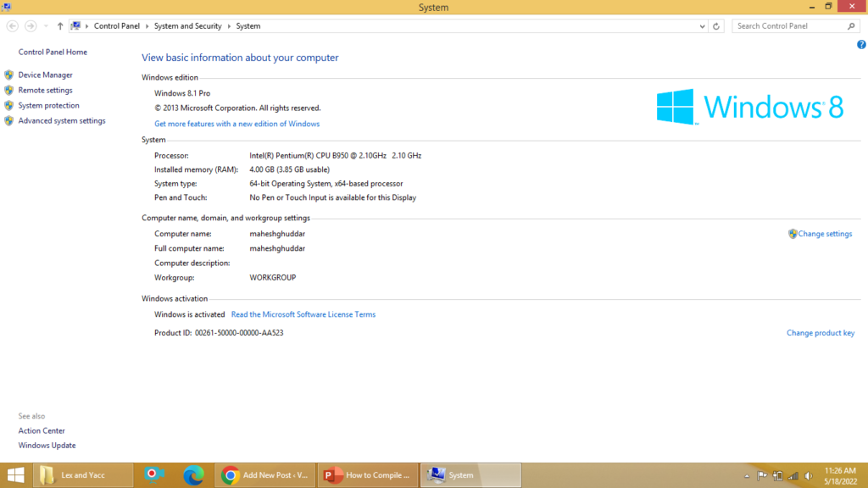868x488 pixels.
Task: Click the up arrow to go to System and Security
Action: click(x=60, y=26)
